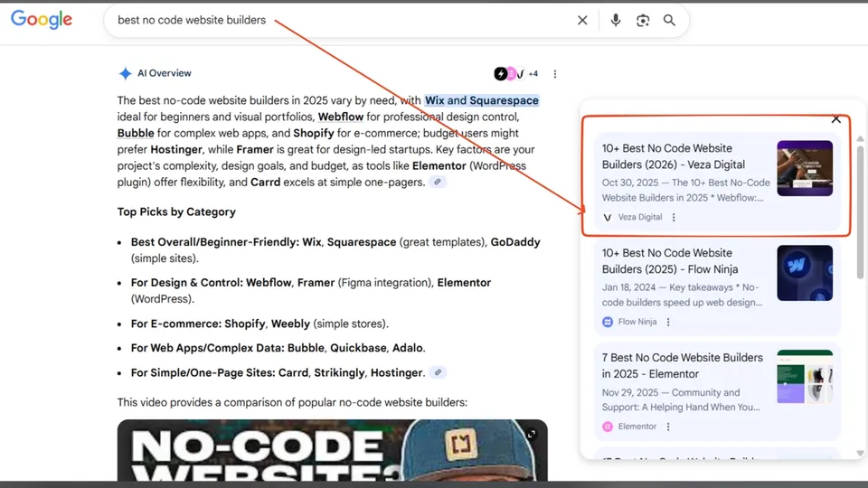Open the +4 source icons group
The height and width of the screenshot is (488, 868).
(x=516, y=73)
